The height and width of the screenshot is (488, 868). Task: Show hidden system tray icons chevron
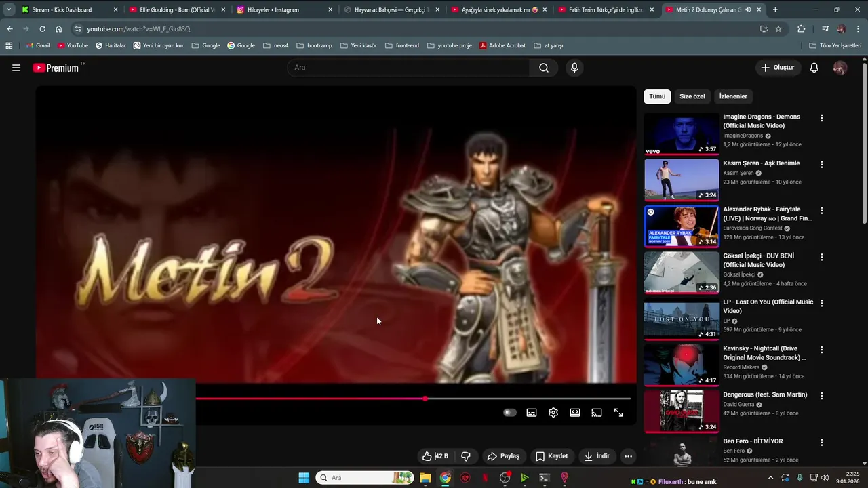pyautogui.click(x=770, y=478)
